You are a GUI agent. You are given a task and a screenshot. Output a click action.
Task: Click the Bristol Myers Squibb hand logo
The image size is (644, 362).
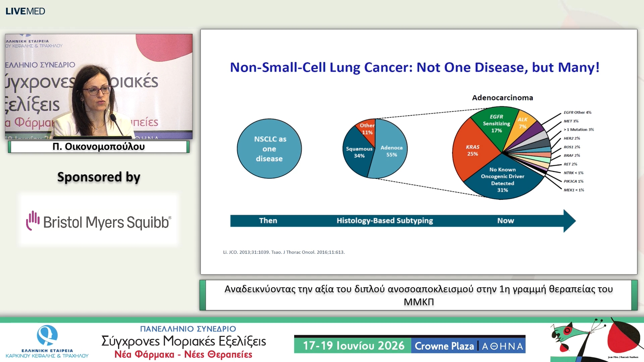(x=33, y=221)
